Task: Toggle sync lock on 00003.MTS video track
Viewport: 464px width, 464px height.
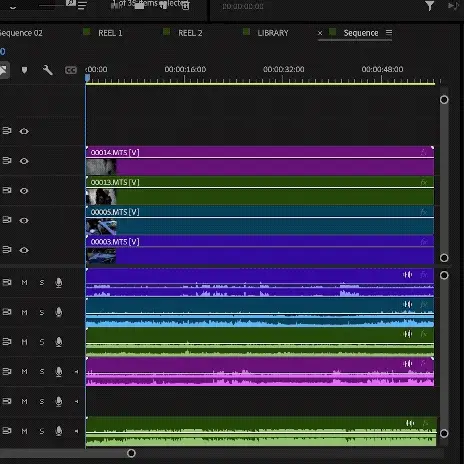Action: 7,250
